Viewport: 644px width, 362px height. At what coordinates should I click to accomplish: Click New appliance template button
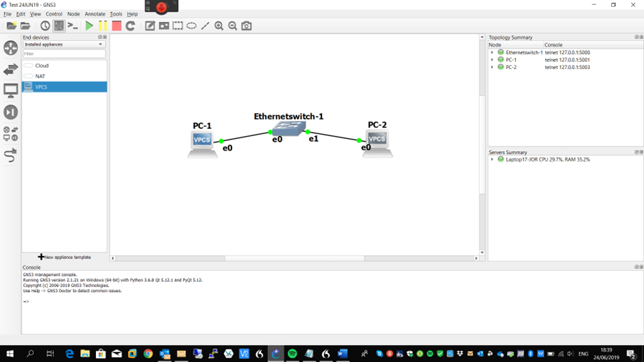(x=64, y=257)
